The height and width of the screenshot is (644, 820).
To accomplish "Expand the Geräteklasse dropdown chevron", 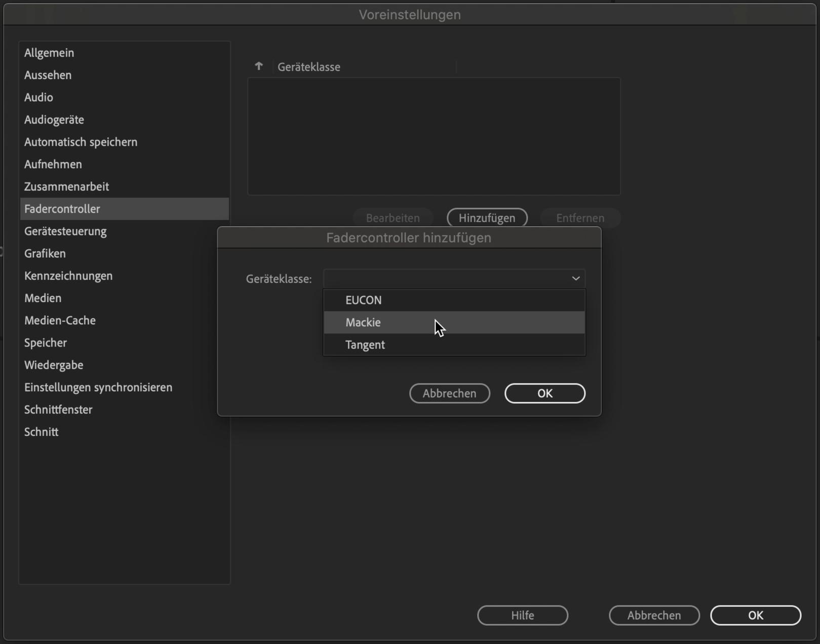I will pyautogui.click(x=575, y=279).
